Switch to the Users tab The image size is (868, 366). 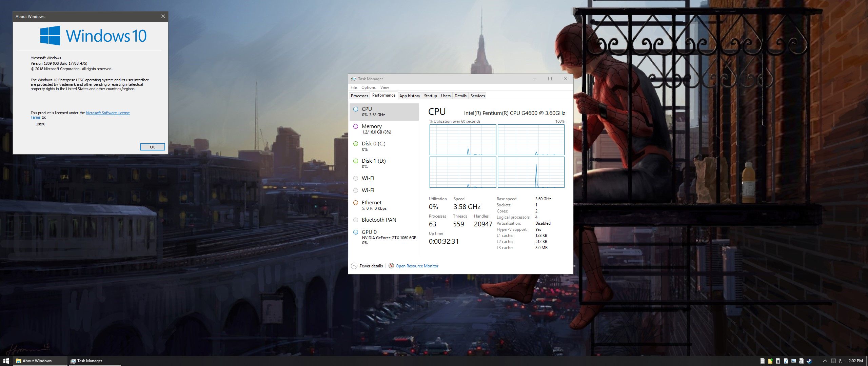[446, 96]
